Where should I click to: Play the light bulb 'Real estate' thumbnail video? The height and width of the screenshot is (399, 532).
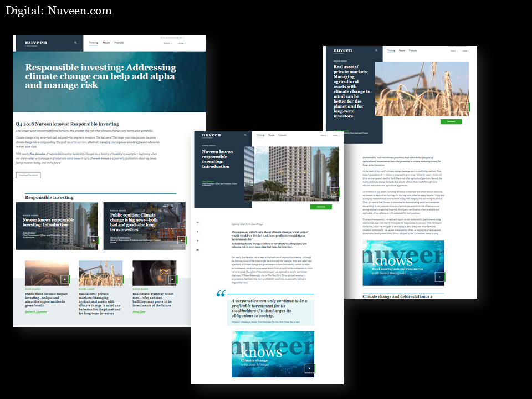point(173,279)
